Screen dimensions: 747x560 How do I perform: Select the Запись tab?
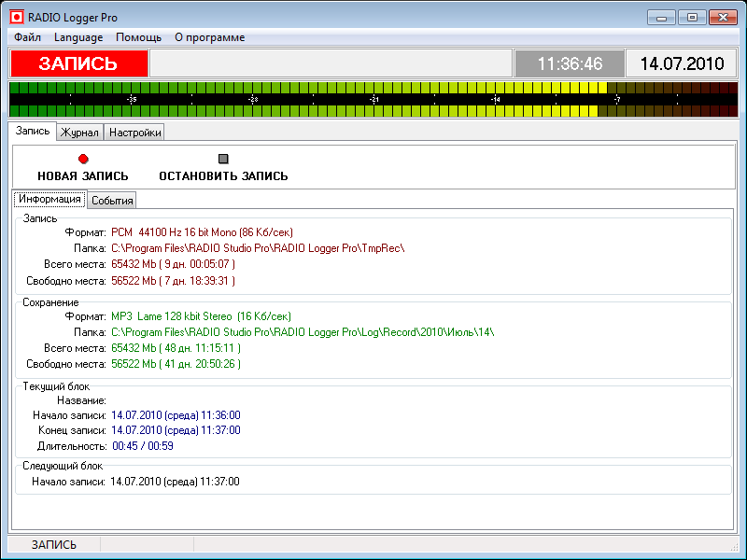point(33,131)
